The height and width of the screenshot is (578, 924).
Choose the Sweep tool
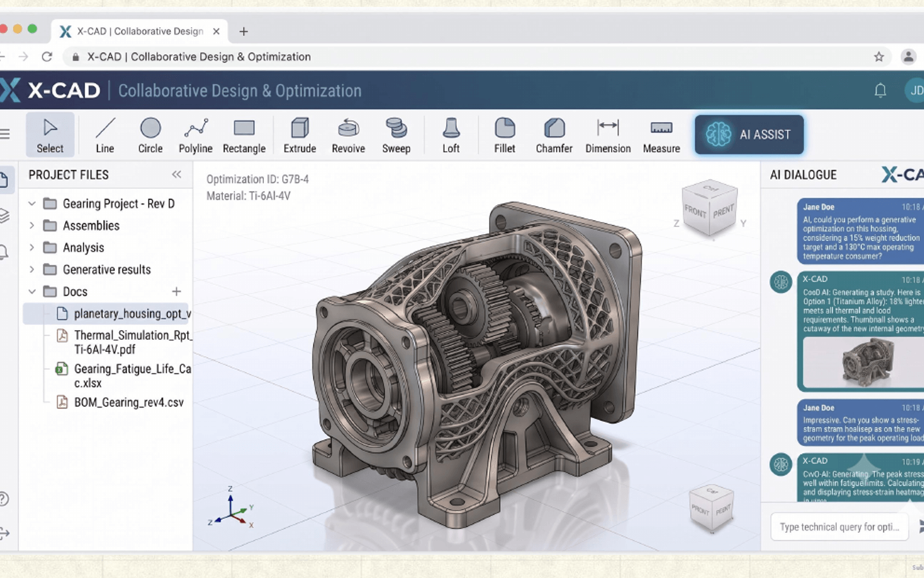(x=396, y=135)
